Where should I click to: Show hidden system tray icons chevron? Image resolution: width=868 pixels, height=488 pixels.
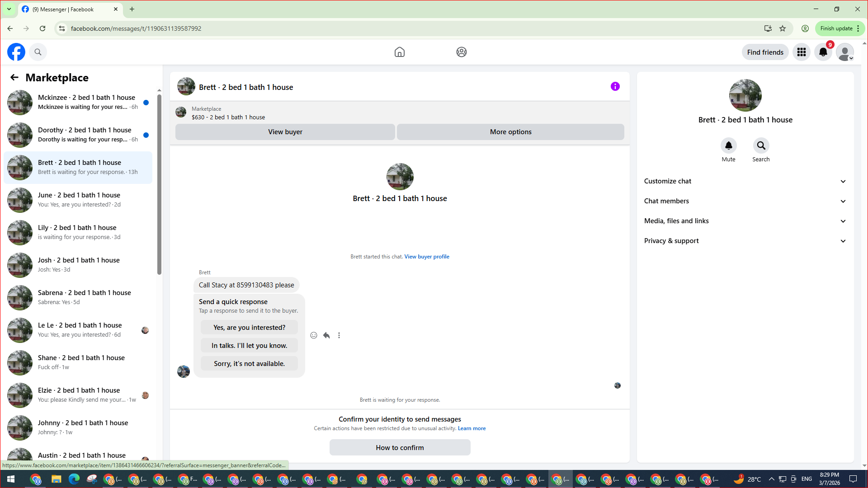771,479
